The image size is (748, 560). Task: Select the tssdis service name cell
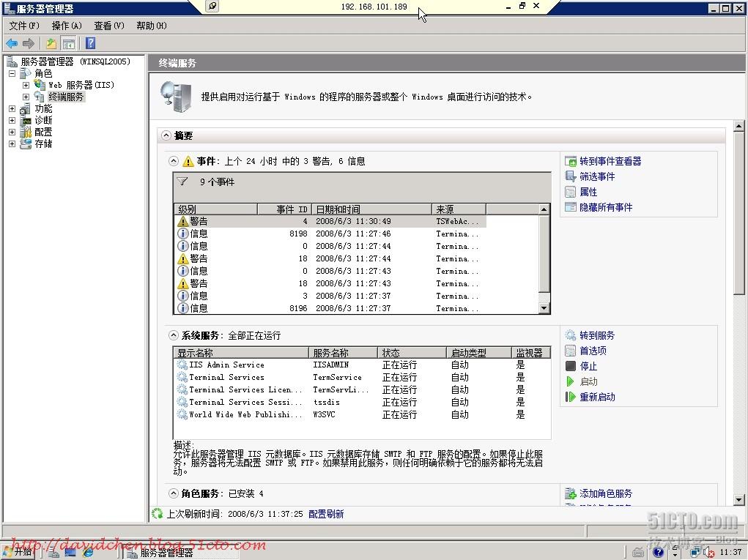326,402
